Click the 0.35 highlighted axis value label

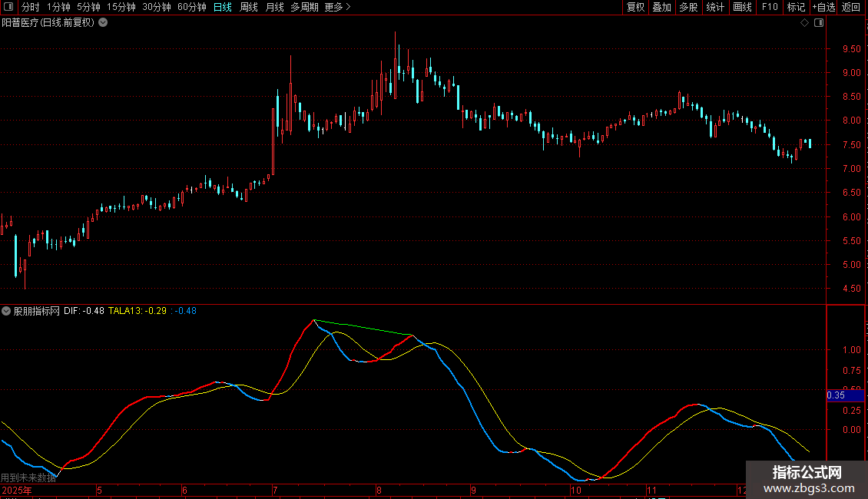(x=845, y=395)
